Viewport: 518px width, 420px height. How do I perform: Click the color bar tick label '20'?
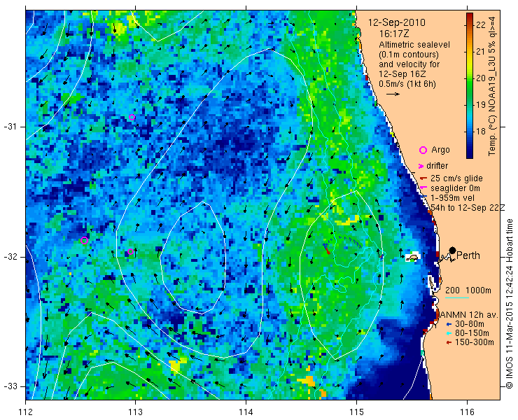tap(481, 78)
